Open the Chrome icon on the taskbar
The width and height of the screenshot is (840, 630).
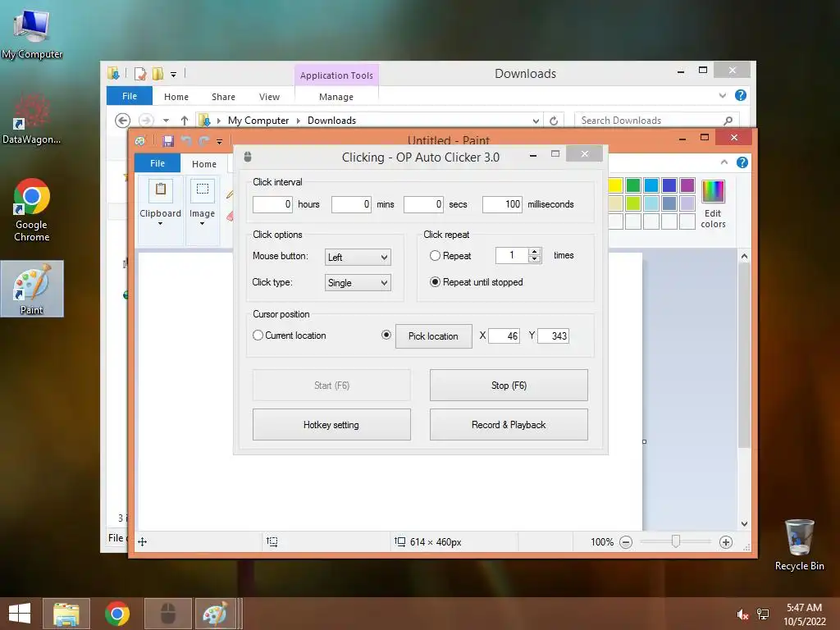click(x=116, y=614)
